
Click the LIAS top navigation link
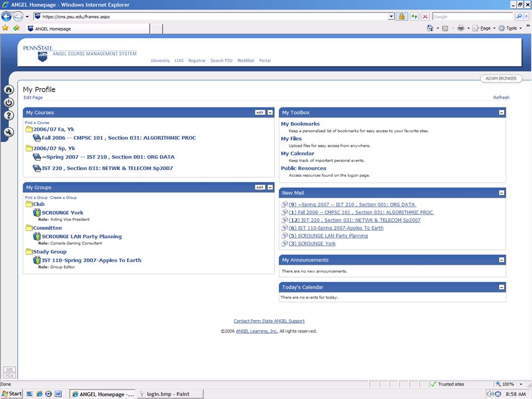pyautogui.click(x=179, y=60)
